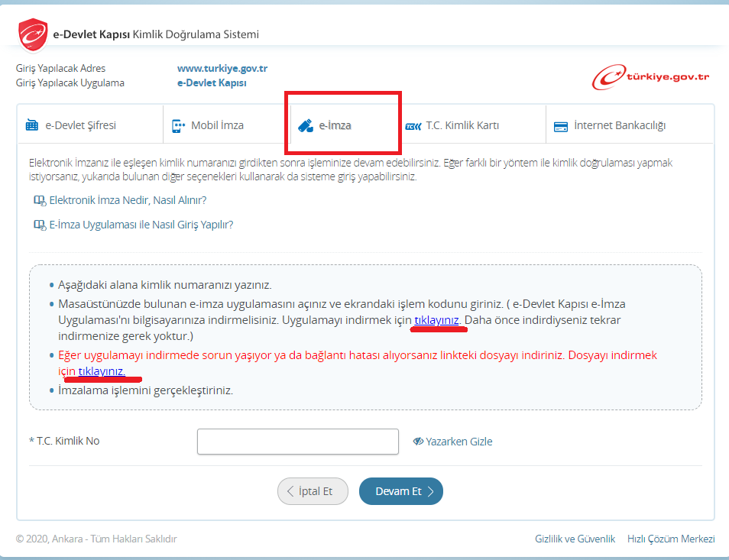
Task: Click the book icon beside Elektronik İmza Nedir
Action: [40, 201]
